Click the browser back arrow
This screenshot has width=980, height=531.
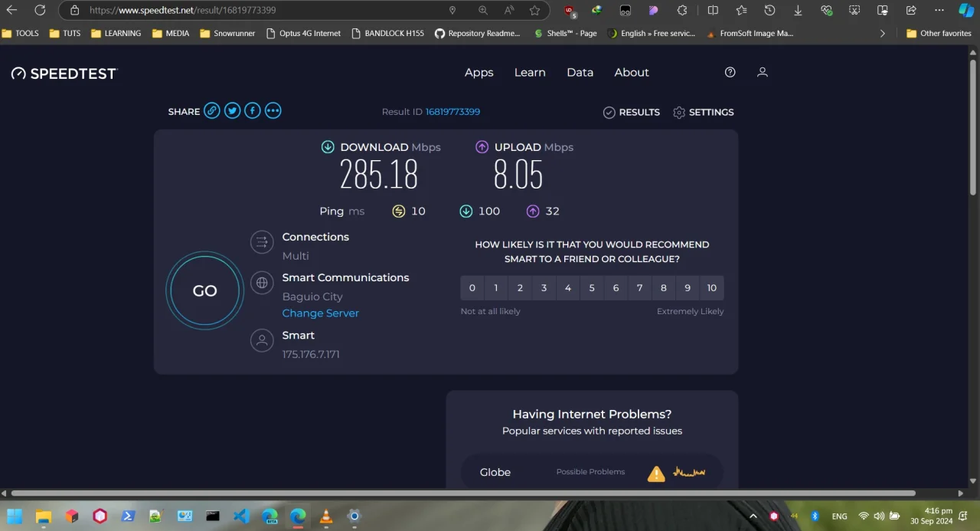pos(11,10)
